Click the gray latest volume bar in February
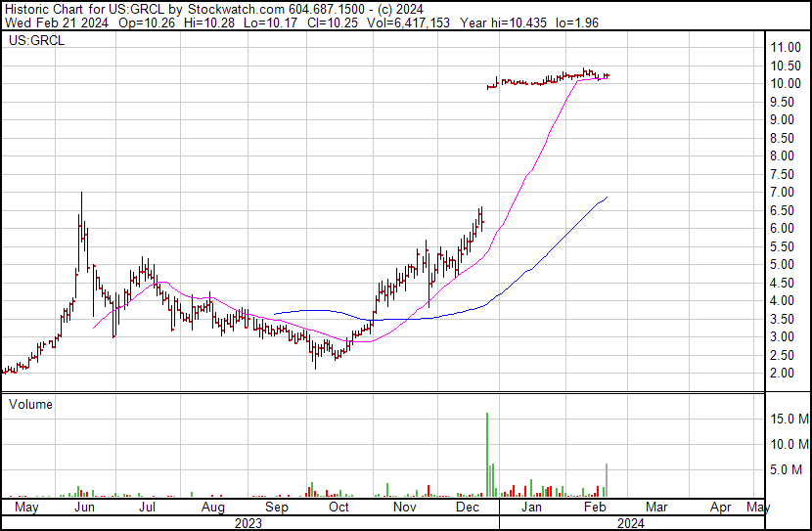The height and width of the screenshot is (531, 812). click(608, 480)
